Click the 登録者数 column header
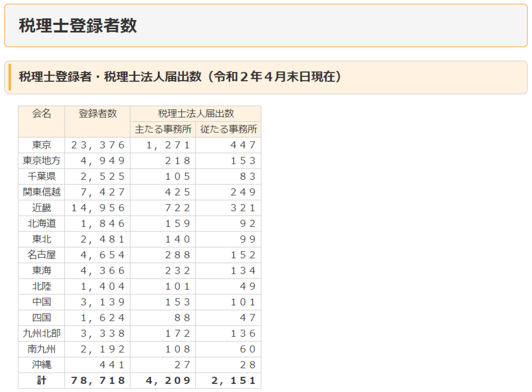The image size is (532, 392). click(97, 113)
